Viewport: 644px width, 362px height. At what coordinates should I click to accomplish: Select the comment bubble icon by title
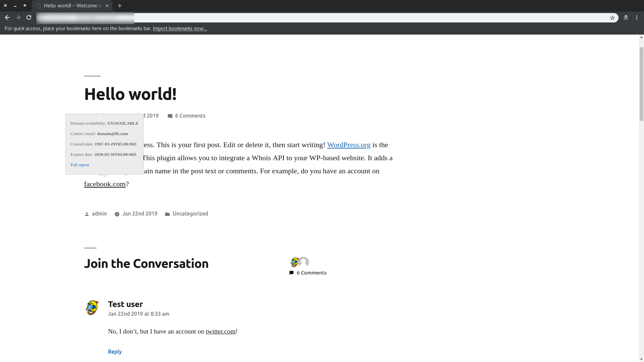pos(170,116)
